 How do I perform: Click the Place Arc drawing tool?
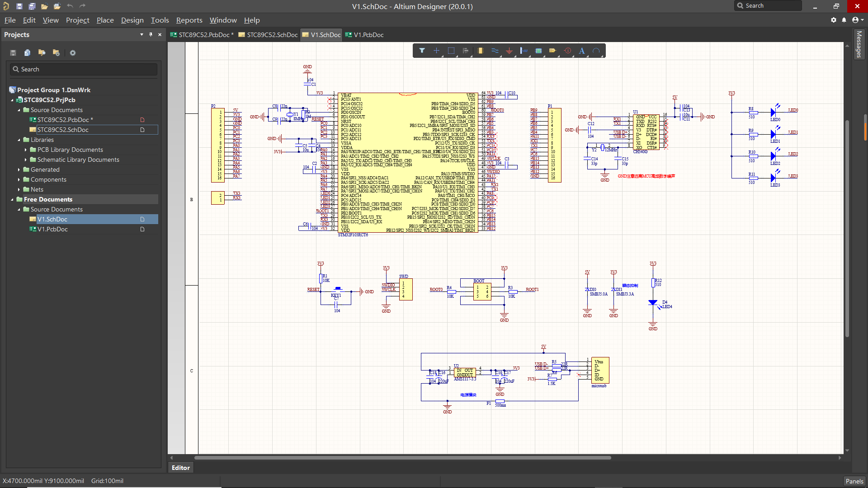[596, 51]
